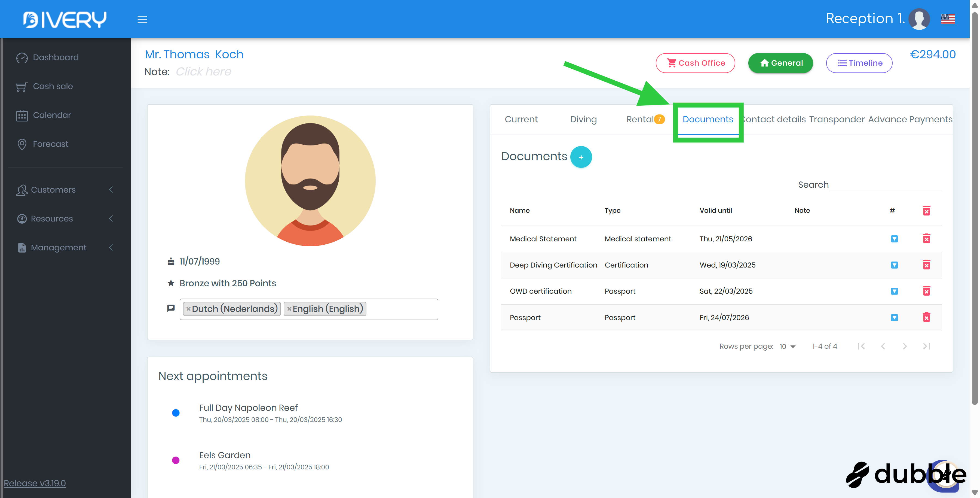Click the Cash Office button
Image resolution: width=980 pixels, height=498 pixels.
695,63
